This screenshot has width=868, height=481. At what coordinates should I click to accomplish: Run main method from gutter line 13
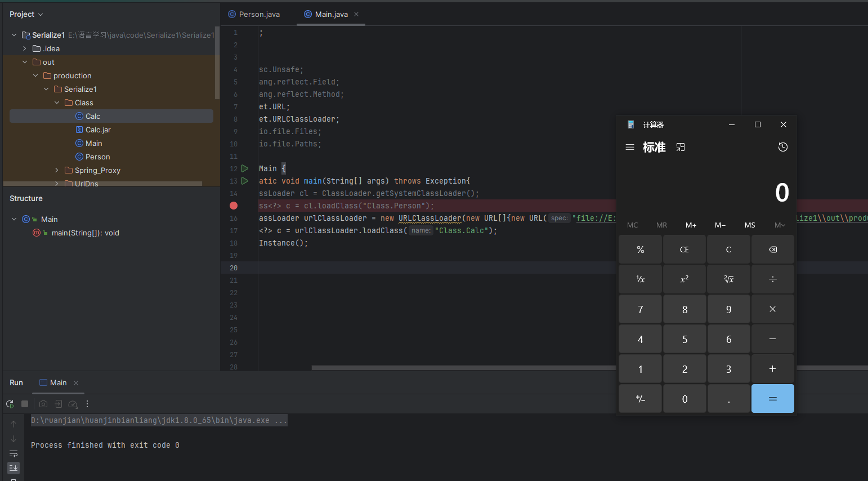[245, 181]
